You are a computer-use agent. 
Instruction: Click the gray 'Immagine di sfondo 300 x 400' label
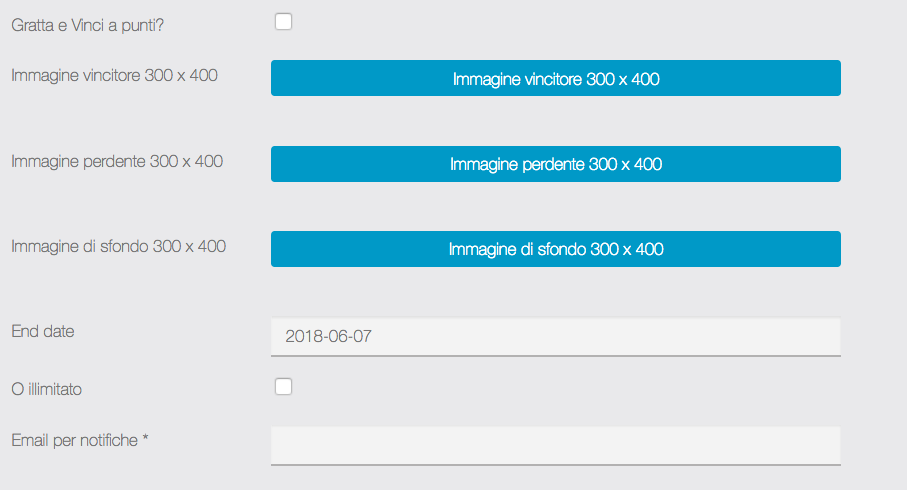118,246
